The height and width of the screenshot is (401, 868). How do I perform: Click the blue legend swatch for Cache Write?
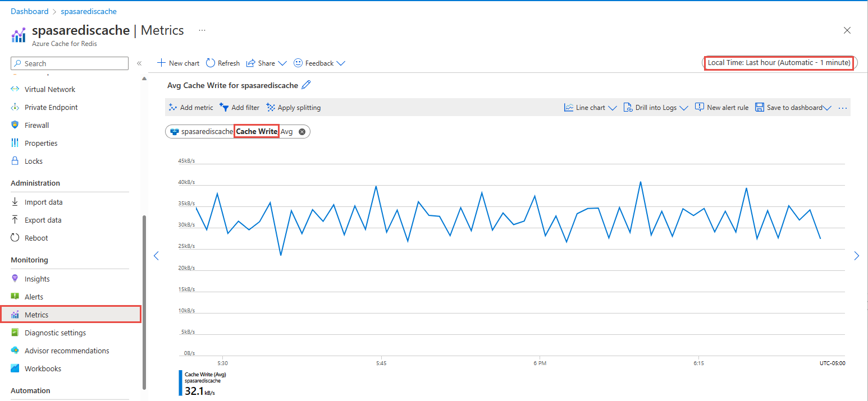(x=180, y=382)
